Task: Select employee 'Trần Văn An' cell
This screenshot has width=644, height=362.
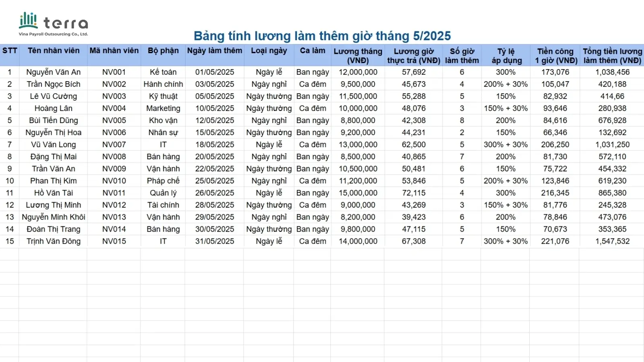Action: pos(54,169)
